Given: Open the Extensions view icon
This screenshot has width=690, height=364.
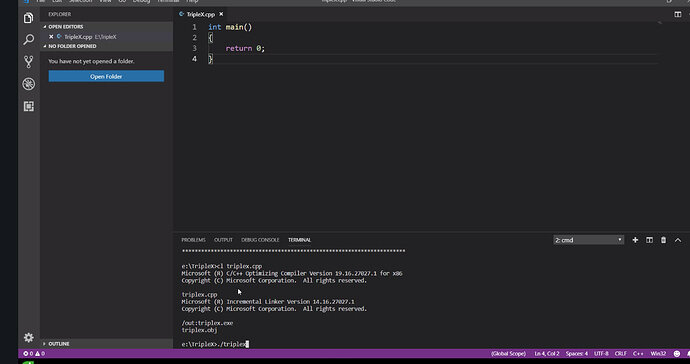Looking at the screenshot, I should [x=29, y=106].
